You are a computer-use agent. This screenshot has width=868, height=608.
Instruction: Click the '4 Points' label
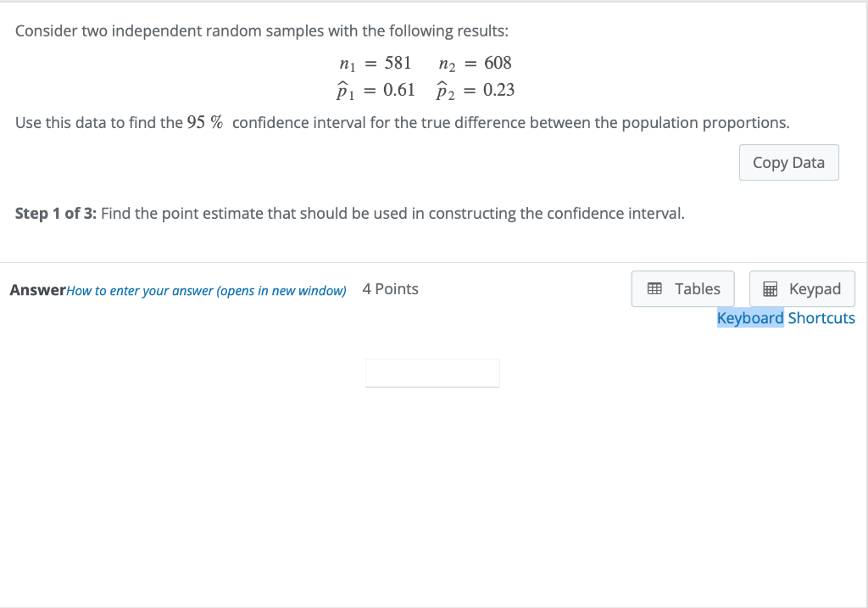(390, 288)
